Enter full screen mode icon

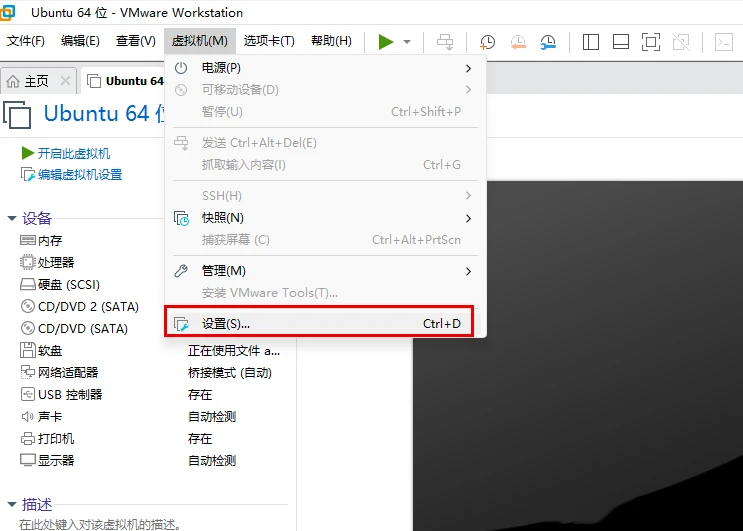[651, 42]
